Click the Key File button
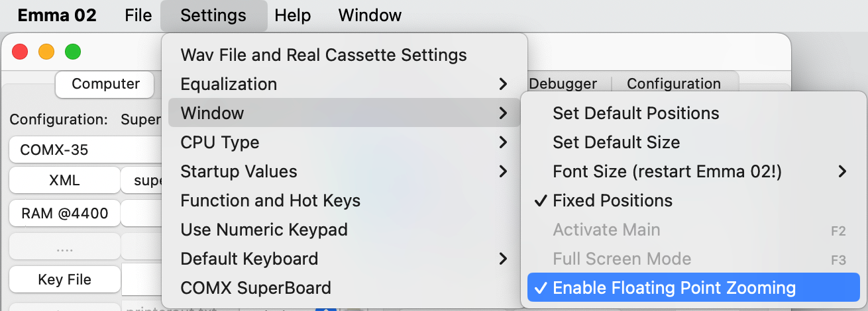Screen dimensions: 868x311 64,280
